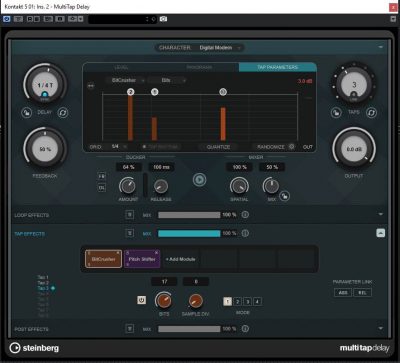The image size is (400, 363).
Task: Toggle the Tap Effects bypass icon
Action: [x=130, y=233]
